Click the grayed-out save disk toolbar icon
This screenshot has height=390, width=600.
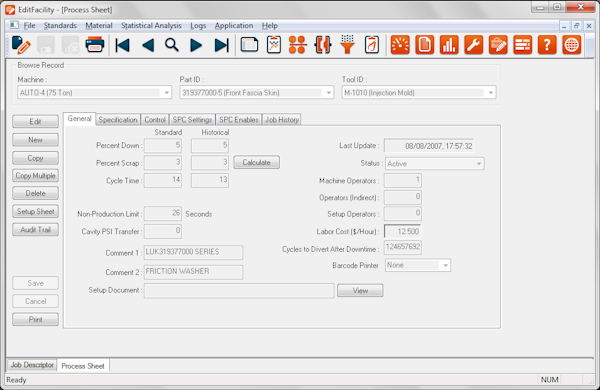tap(46, 45)
